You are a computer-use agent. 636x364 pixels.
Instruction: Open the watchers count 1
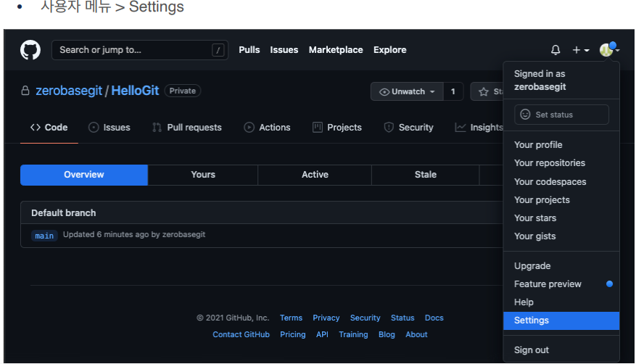[x=453, y=91]
